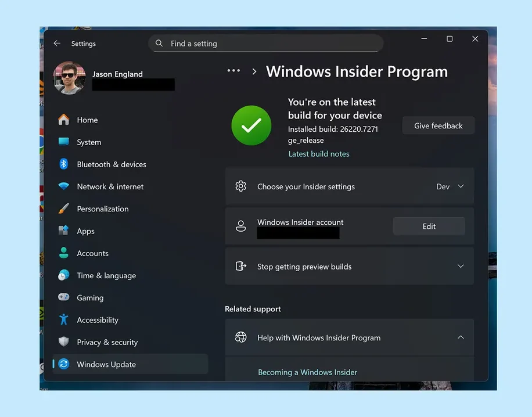Click the Give feedback button
Screen dimensions: 532x417
click(x=438, y=125)
